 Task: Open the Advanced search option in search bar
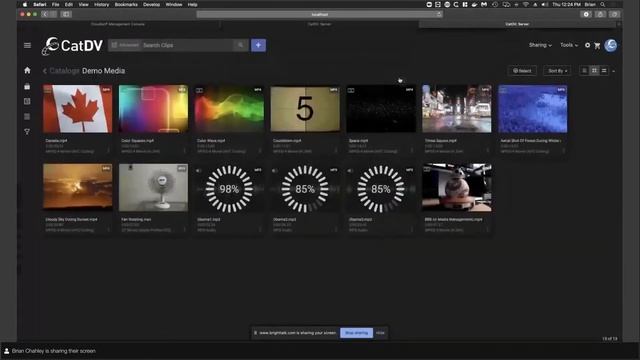point(125,45)
